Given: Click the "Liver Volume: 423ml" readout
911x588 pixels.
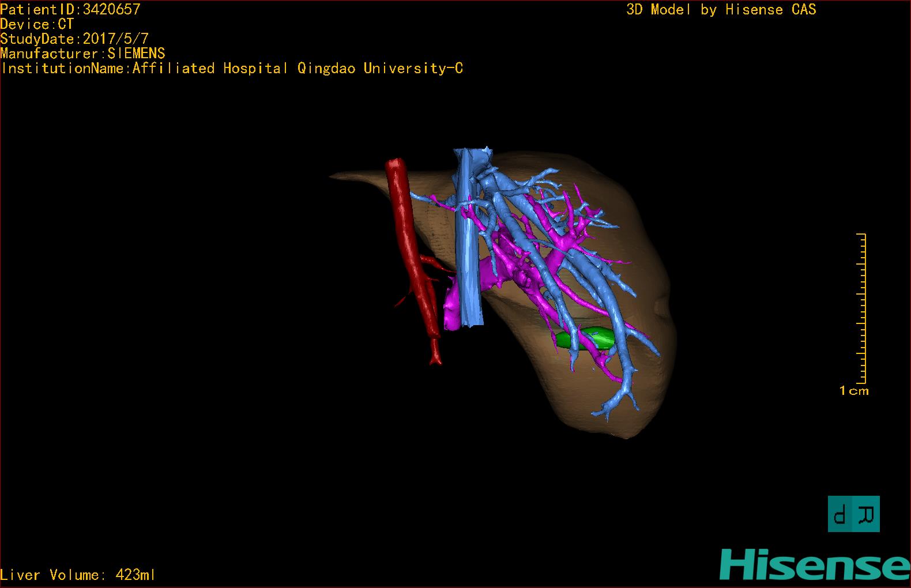Looking at the screenshot, I should point(78,575).
